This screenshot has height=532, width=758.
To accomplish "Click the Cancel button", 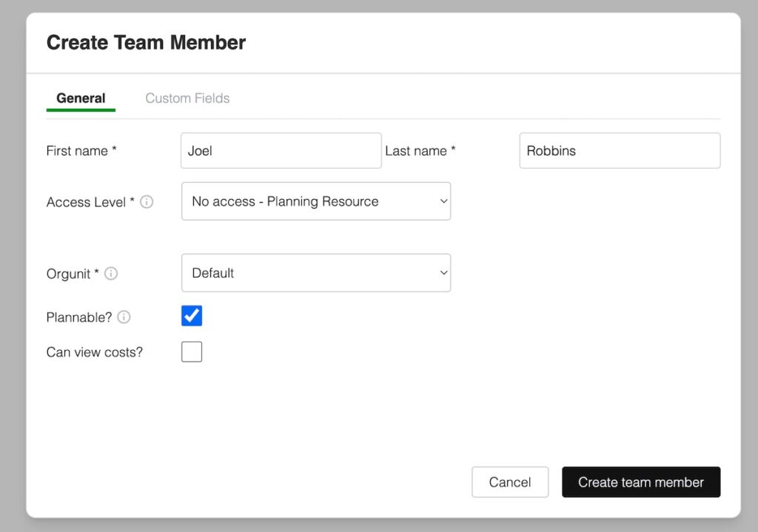I will tap(510, 482).
